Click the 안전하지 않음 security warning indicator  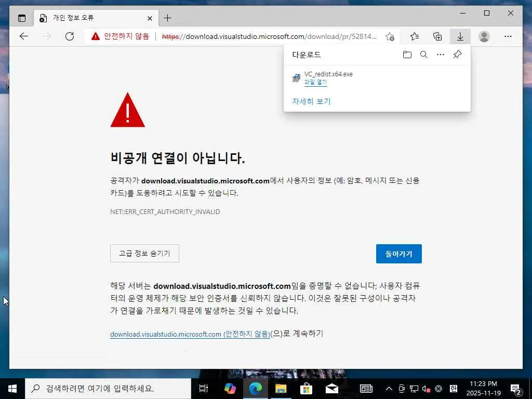120,36
